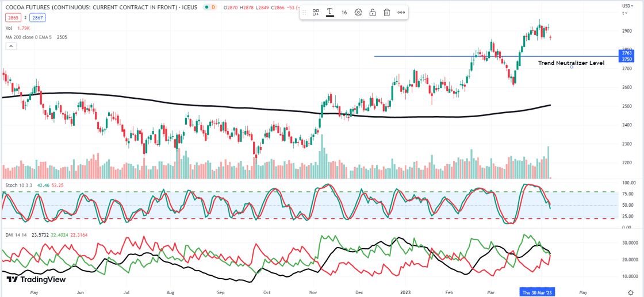Image resolution: width=644 pixels, height=297 pixels.
Task: Click the Trend Neutralizer Level text annotation
Action: (572, 63)
